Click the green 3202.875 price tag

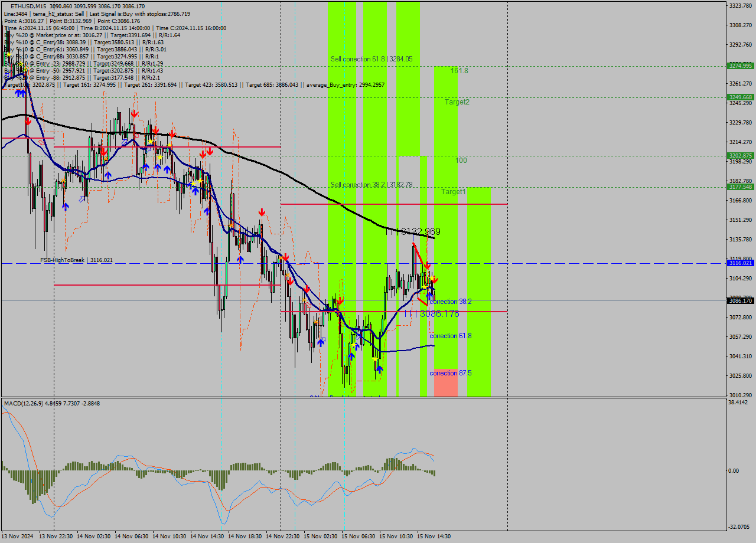[741, 156]
